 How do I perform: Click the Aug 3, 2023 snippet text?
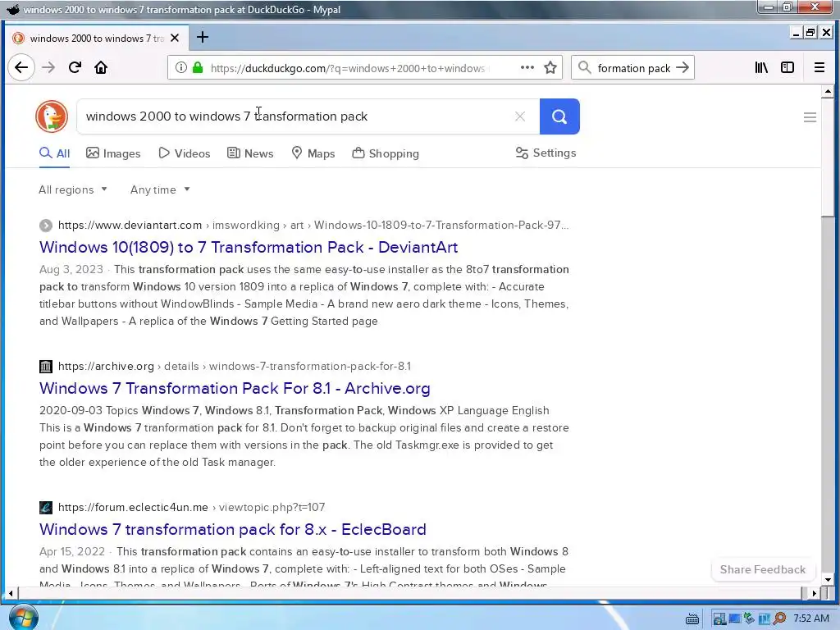71,269
